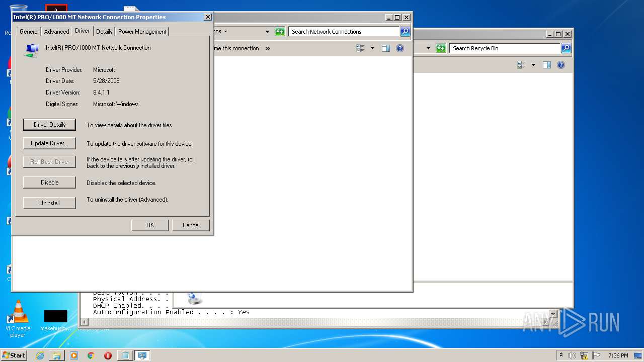
Task: Open Action Center flag icon
Action: (596, 355)
